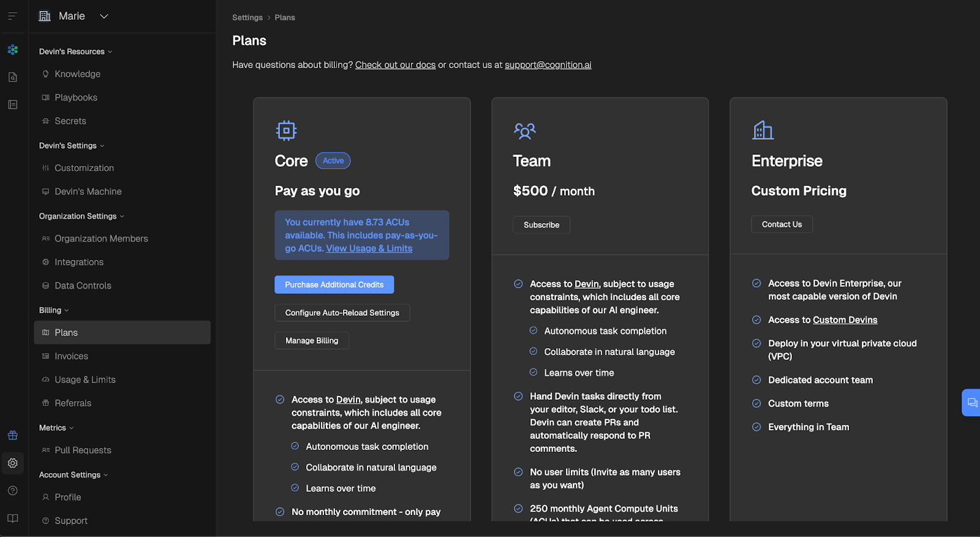The width and height of the screenshot is (980, 537).
Task: Click the 'Pay as you go' heading
Action: pos(317,191)
